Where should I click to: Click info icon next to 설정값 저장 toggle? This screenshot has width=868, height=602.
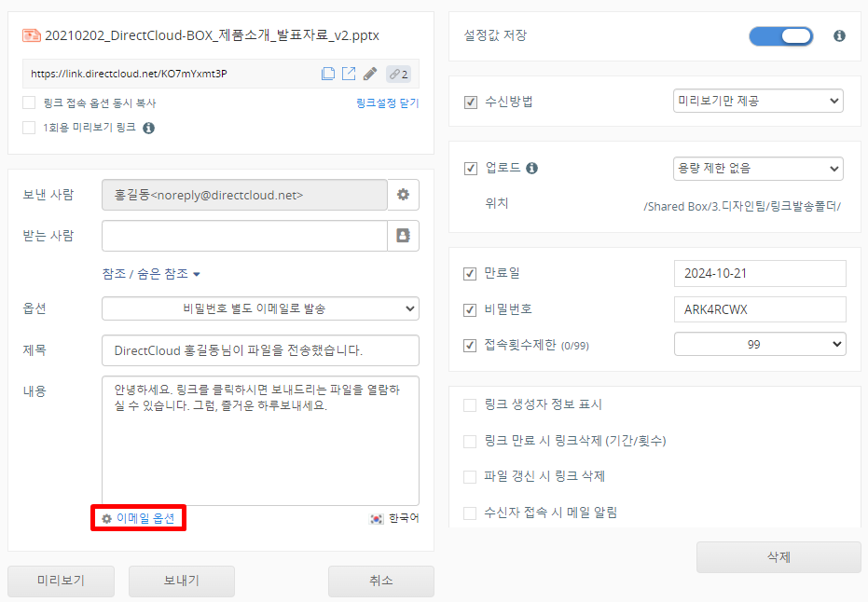[x=839, y=36]
